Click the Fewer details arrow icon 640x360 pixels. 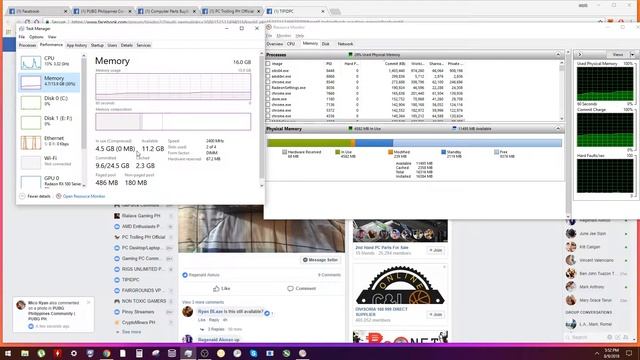click(x=22, y=196)
